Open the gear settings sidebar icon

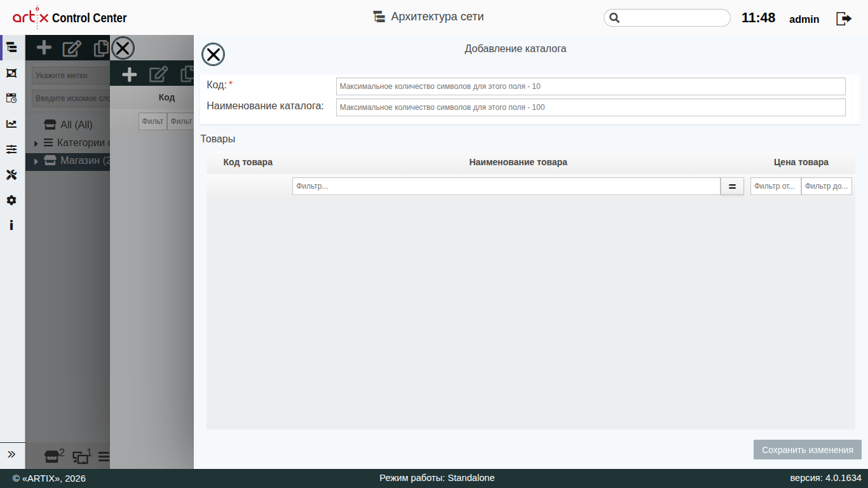click(11, 200)
